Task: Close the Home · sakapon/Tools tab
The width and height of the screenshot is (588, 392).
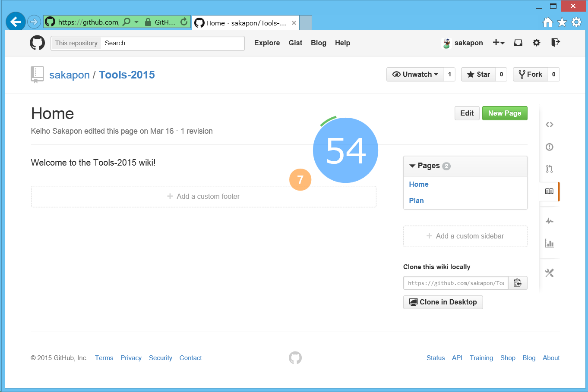Action: [294, 23]
